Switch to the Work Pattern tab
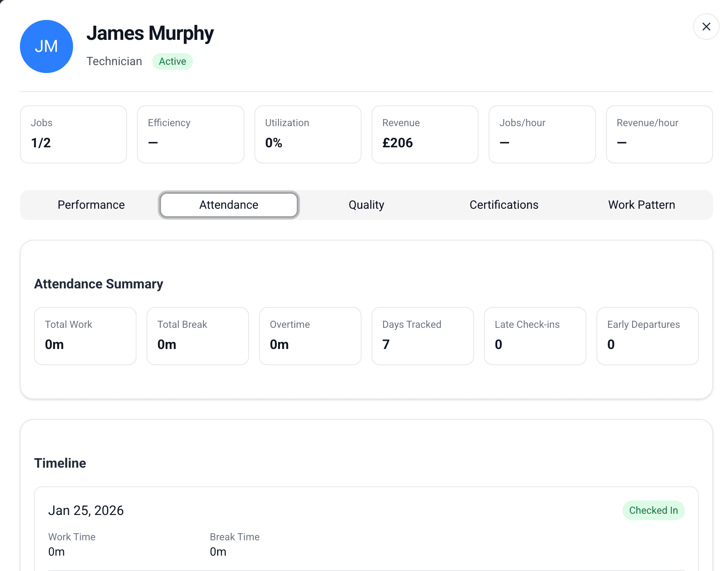 point(641,205)
